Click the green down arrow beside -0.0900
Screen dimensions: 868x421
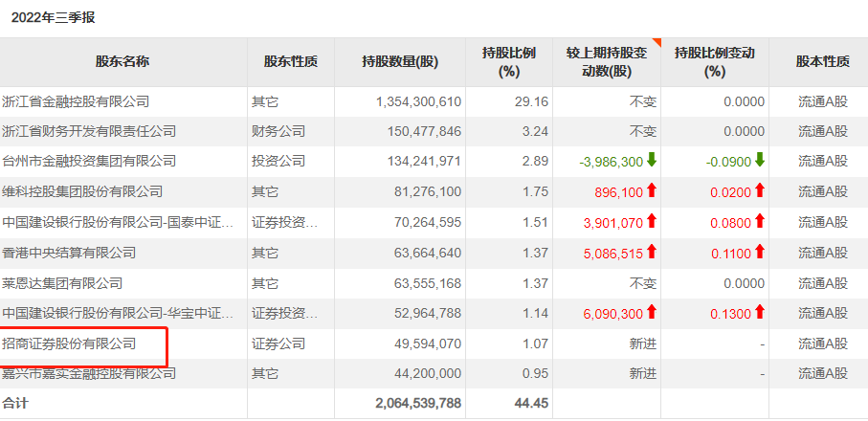tap(760, 161)
